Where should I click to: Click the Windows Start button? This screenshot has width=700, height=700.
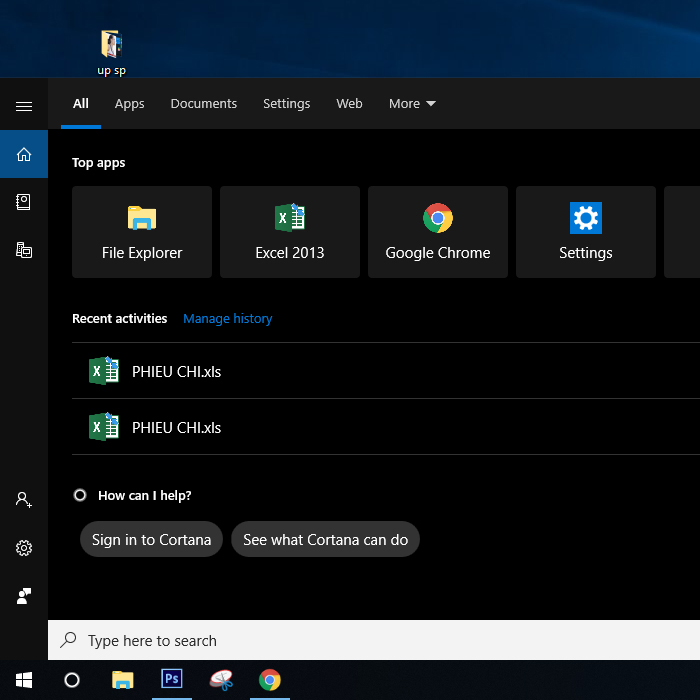click(x=24, y=680)
